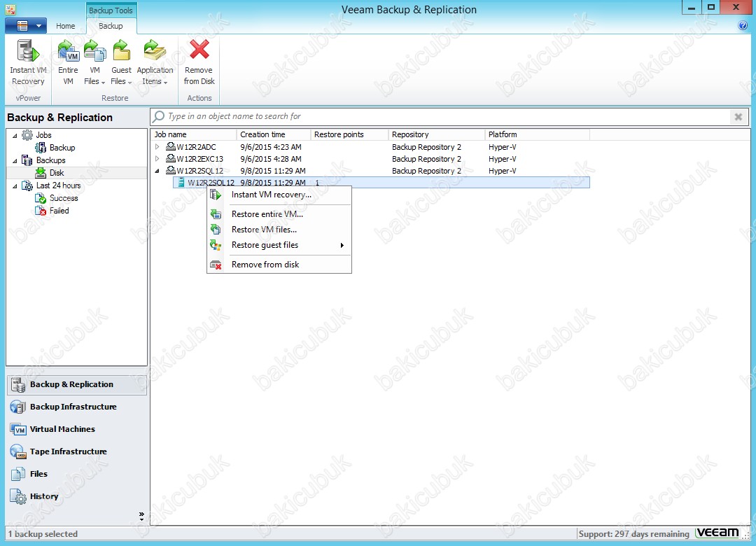Collapse the W12R2SQL12 backup row
Image resolution: width=756 pixels, height=546 pixels.
(157, 171)
